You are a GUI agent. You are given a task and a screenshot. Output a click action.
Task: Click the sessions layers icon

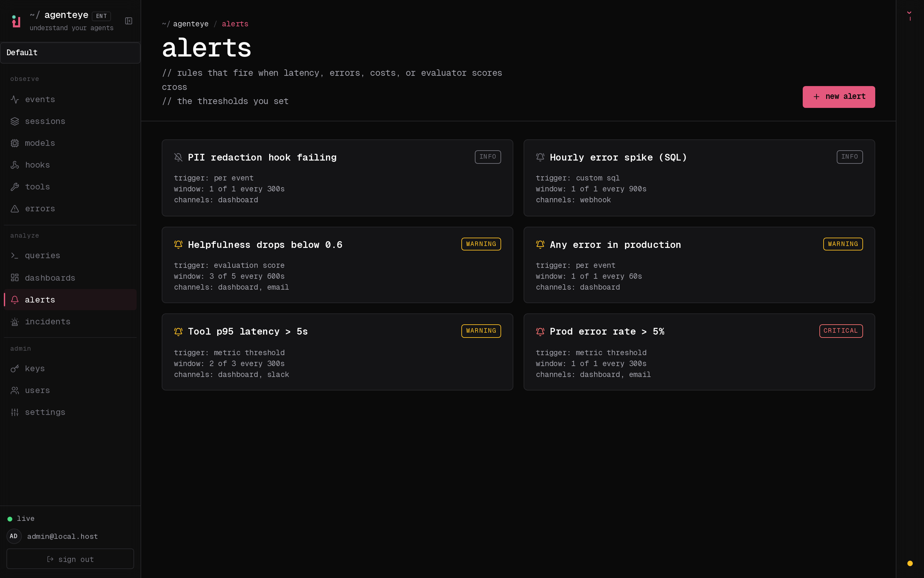click(15, 121)
